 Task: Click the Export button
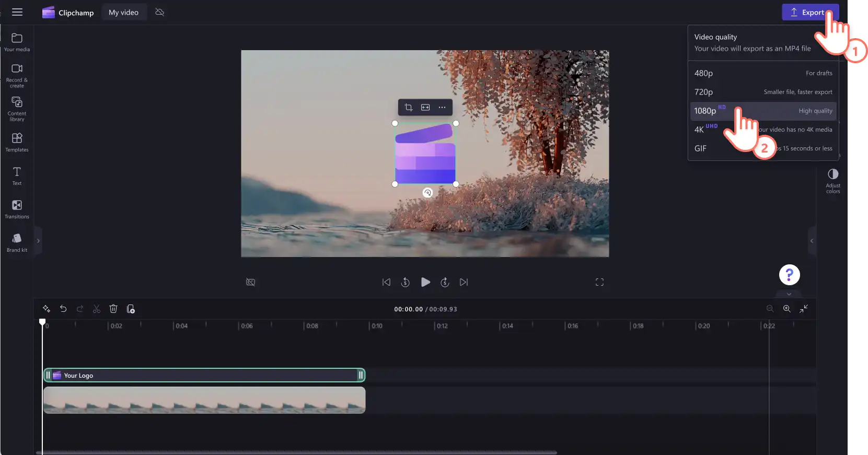click(810, 12)
